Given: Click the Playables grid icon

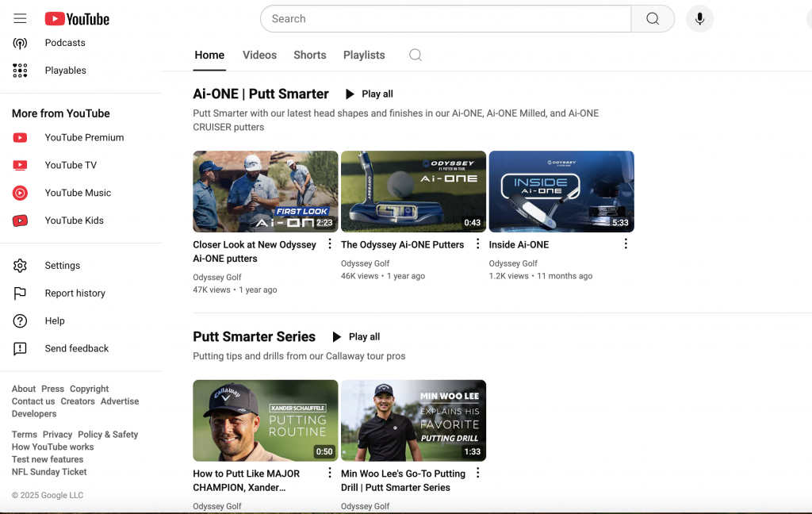Looking at the screenshot, I should coord(20,71).
